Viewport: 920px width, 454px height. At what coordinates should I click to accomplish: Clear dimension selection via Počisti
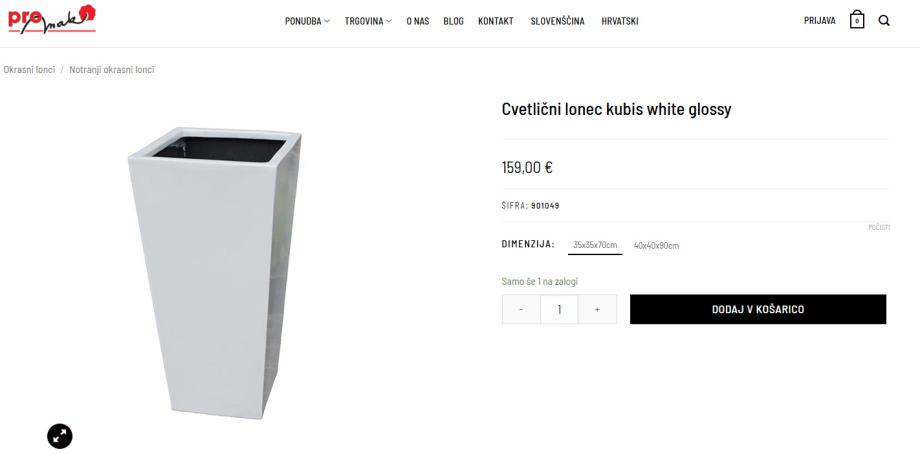click(879, 228)
